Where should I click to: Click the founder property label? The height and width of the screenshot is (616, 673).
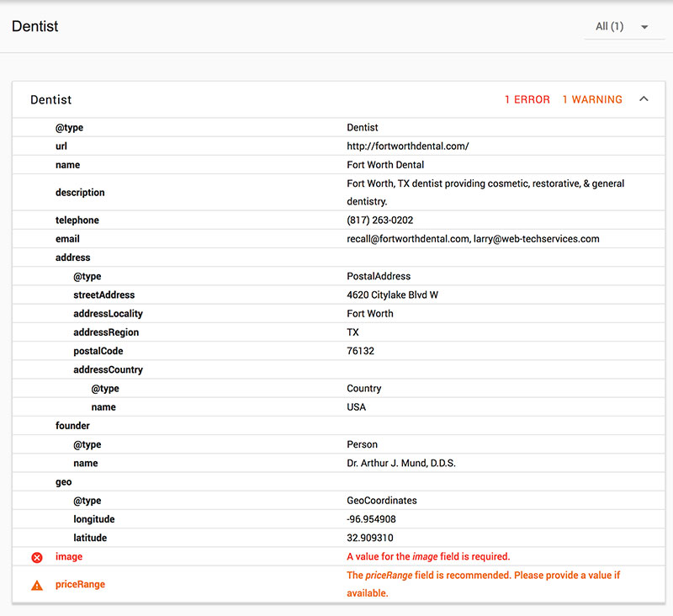coord(72,426)
